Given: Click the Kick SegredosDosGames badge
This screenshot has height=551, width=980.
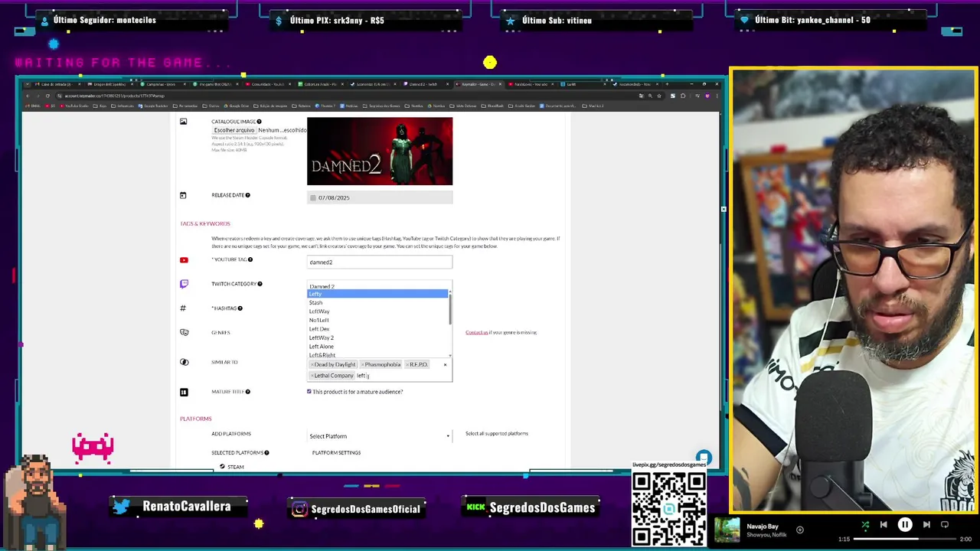Looking at the screenshot, I should [x=531, y=507].
